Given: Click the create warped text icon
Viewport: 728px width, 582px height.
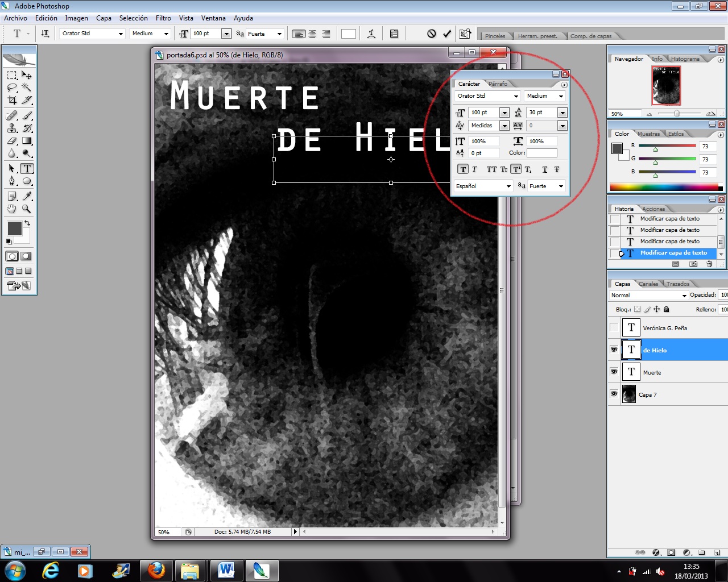Looking at the screenshot, I should [371, 34].
